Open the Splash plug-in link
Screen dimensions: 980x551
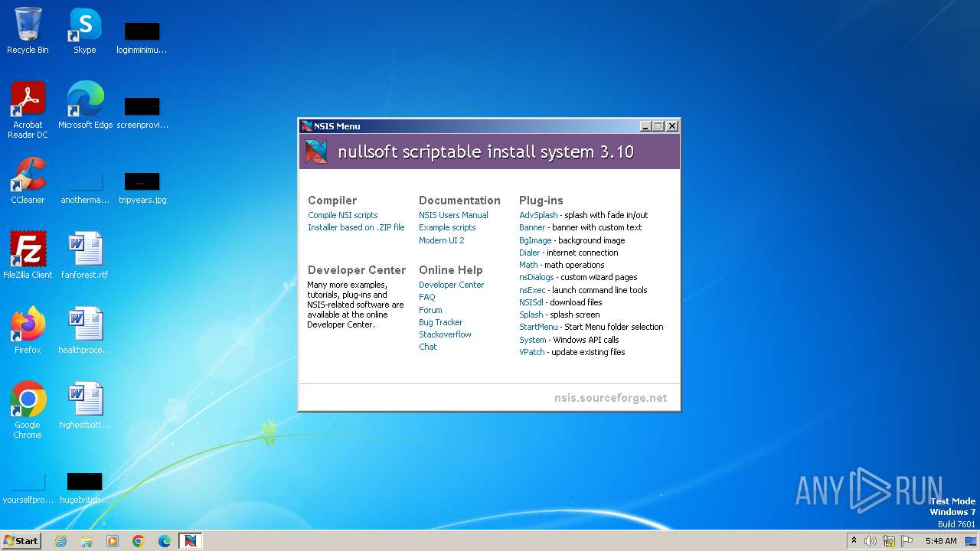(531, 315)
